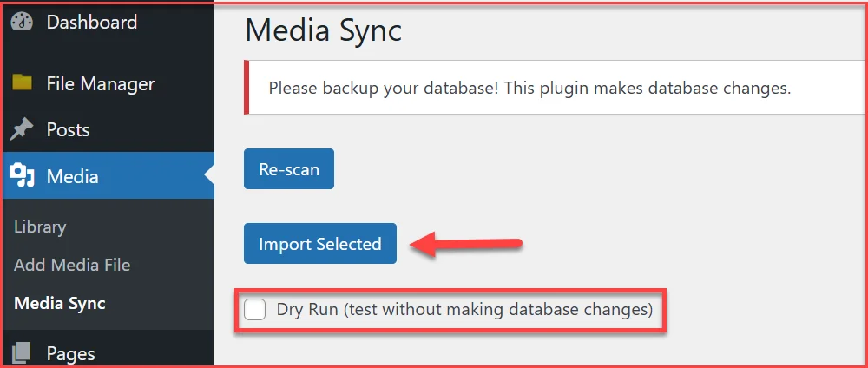Click the pointer notch on the active Media item
Image resolution: width=868 pixels, height=368 pixels.
[209, 176]
